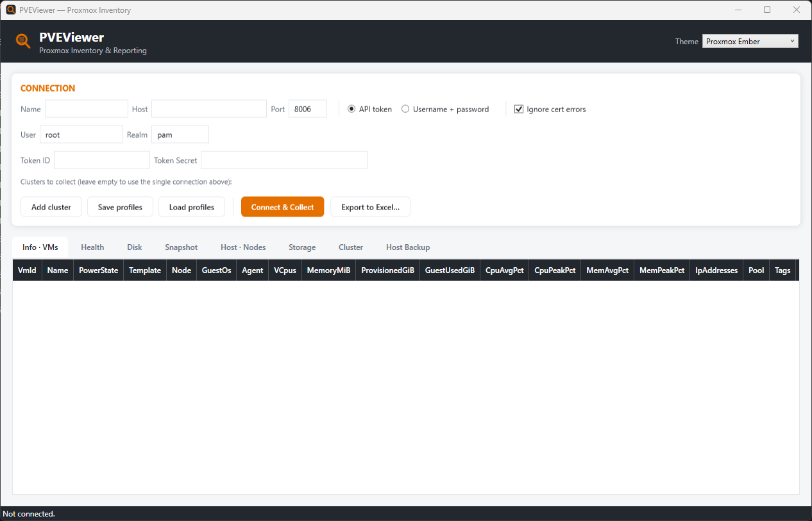Screen dimensions: 812x521
Task: Click the VCpus column header
Action: (285, 270)
